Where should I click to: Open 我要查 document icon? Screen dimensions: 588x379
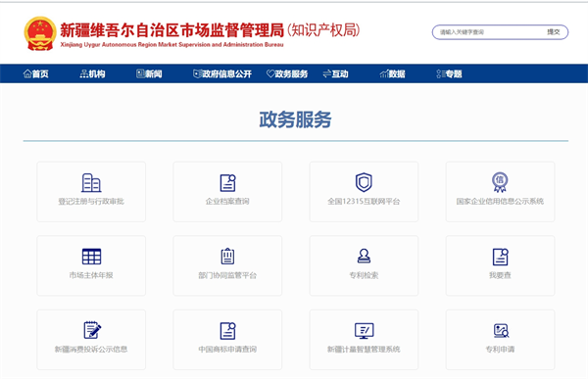(500, 257)
